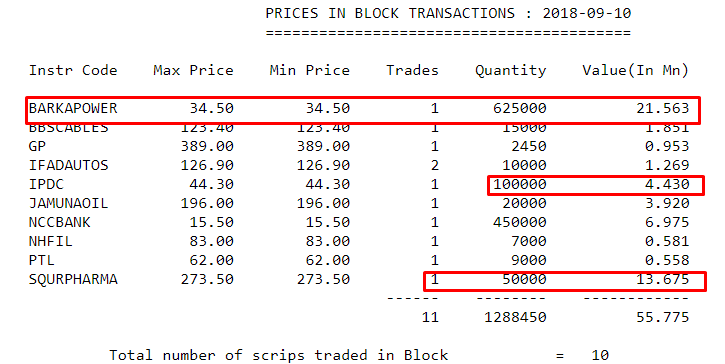This screenshot has height=364, width=725.
Task: Click the Quantity column header
Action: pos(510,71)
